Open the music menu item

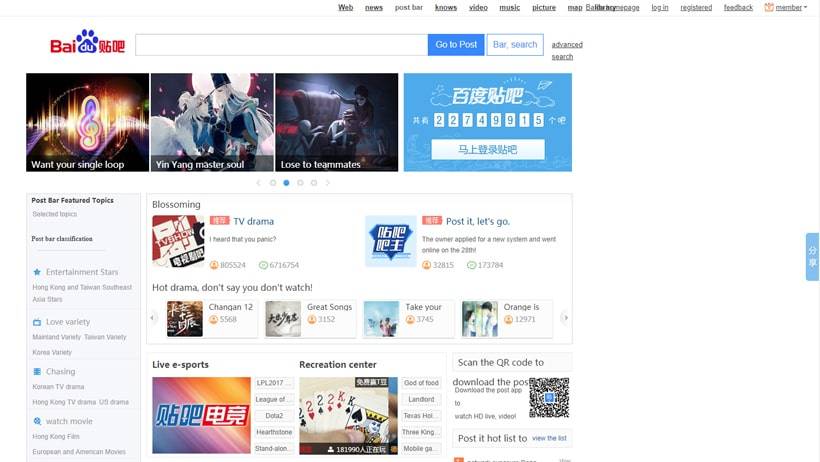pyautogui.click(x=510, y=7)
